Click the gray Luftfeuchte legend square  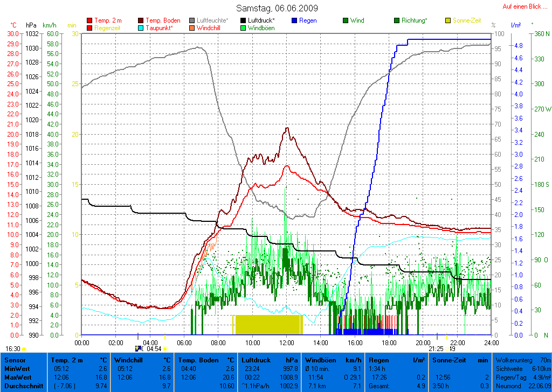pos(192,20)
